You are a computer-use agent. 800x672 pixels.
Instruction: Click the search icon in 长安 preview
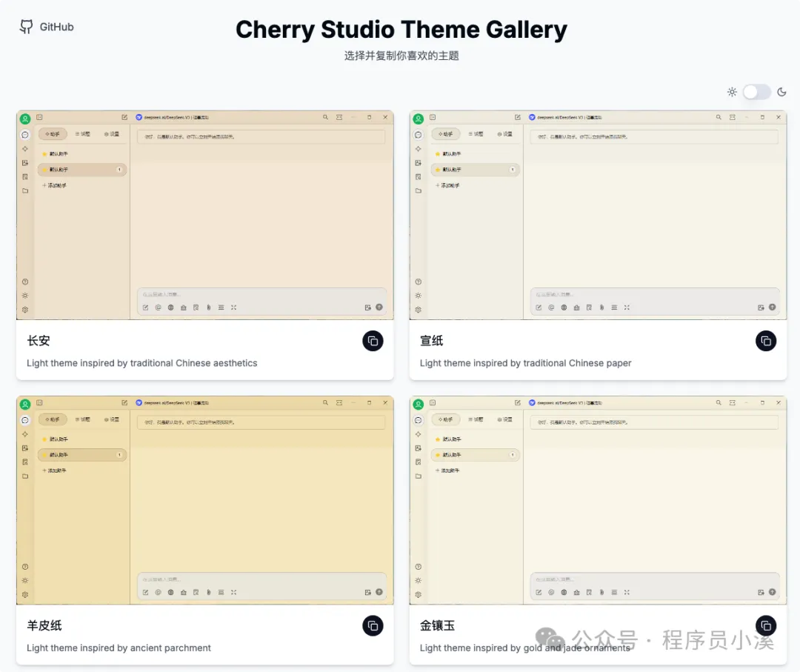point(325,117)
